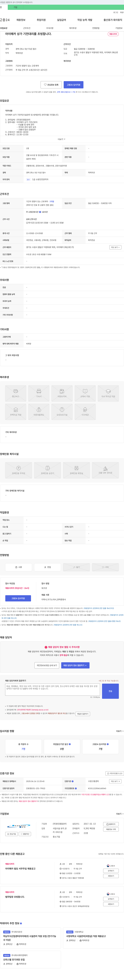Click info icon beside 인증기관 label

72,781
